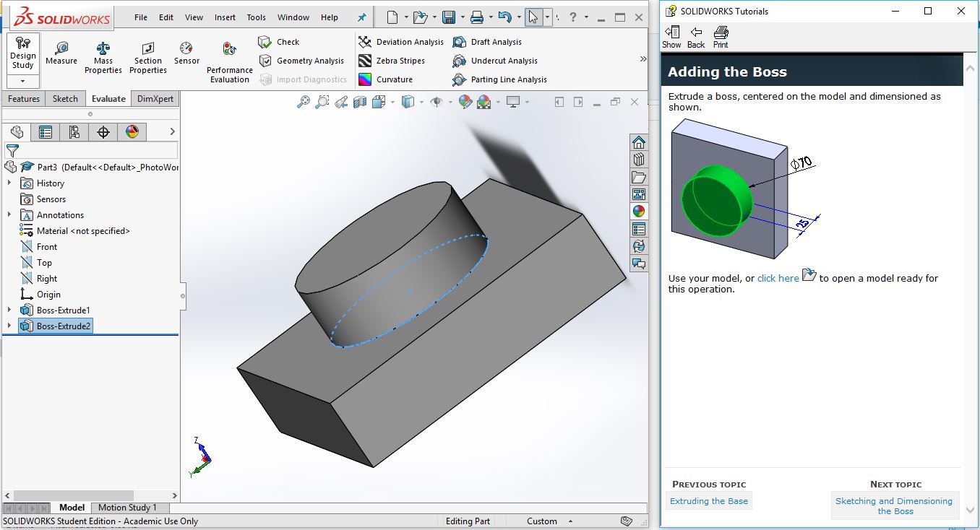Create a new document
This screenshot has height=530, width=980.
pyautogui.click(x=392, y=17)
